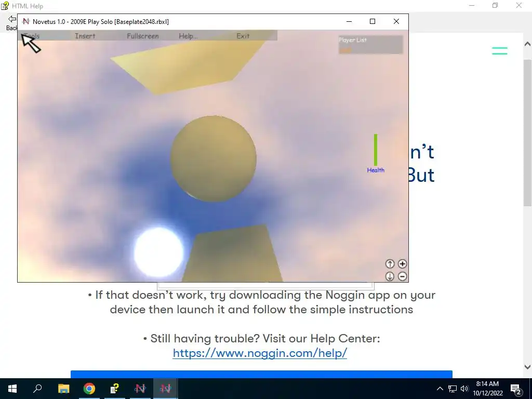The height and width of the screenshot is (399, 532).
Task: Open taskbar search magnifier
Action: point(37,389)
